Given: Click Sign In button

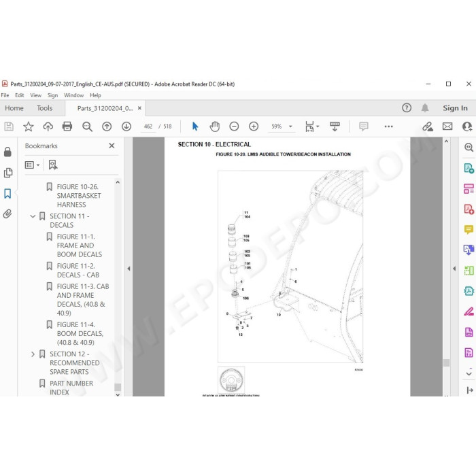Looking at the screenshot, I should coord(455,108).
